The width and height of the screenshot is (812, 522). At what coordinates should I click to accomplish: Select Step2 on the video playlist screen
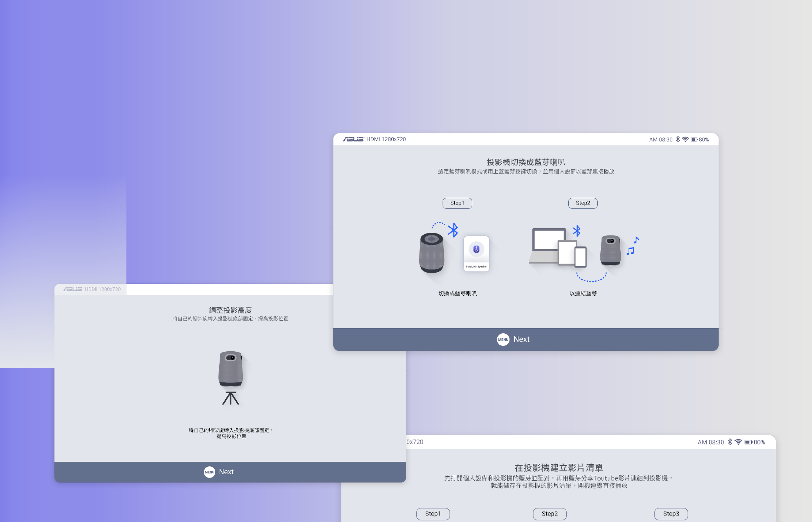(550, 514)
